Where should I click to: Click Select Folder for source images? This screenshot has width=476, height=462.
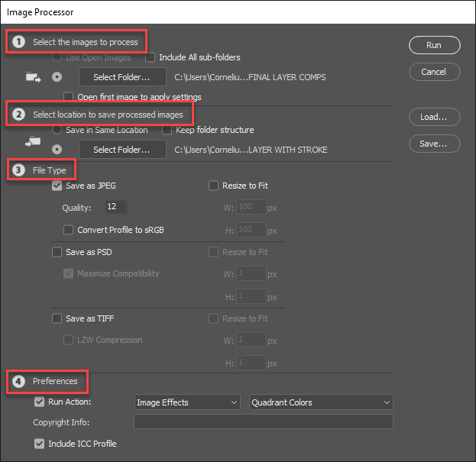122,77
